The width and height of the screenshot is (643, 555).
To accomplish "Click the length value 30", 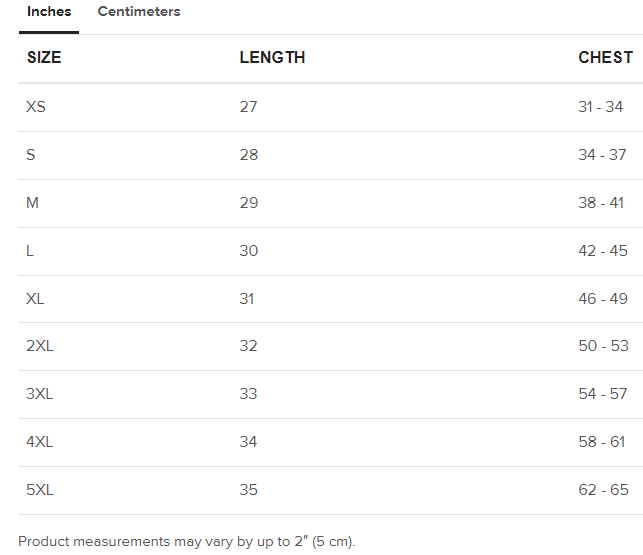I will tap(249, 251).
